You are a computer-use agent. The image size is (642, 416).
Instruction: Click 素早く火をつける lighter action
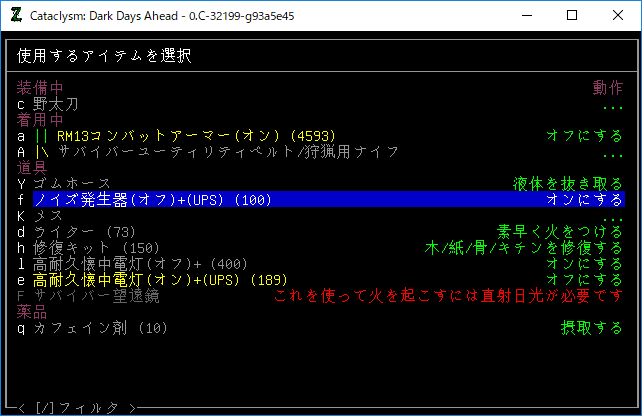pyautogui.click(x=560, y=232)
